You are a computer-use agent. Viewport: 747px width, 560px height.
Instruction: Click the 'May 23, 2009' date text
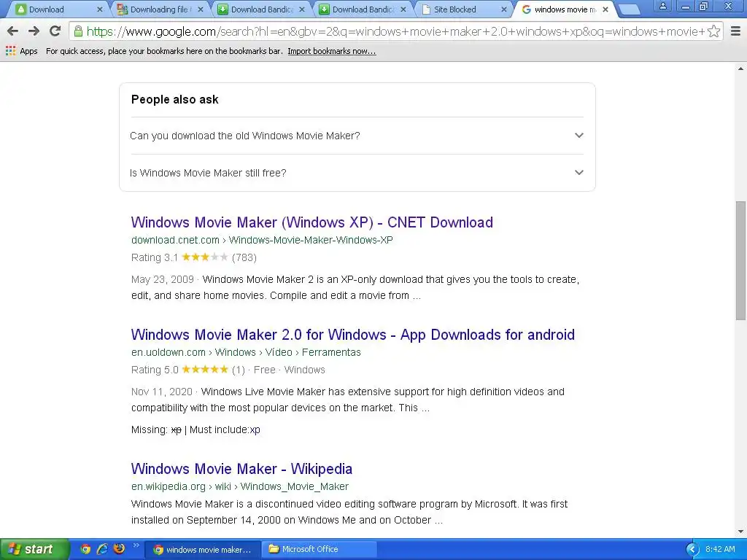coord(163,279)
